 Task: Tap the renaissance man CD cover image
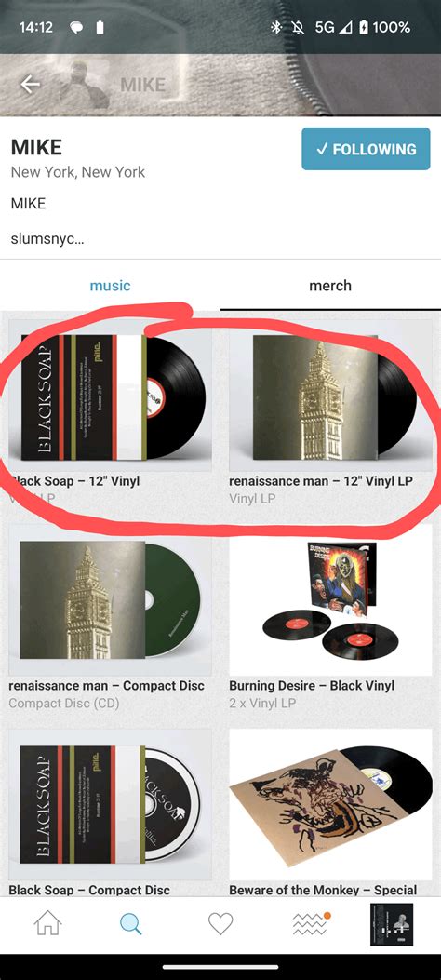click(110, 598)
